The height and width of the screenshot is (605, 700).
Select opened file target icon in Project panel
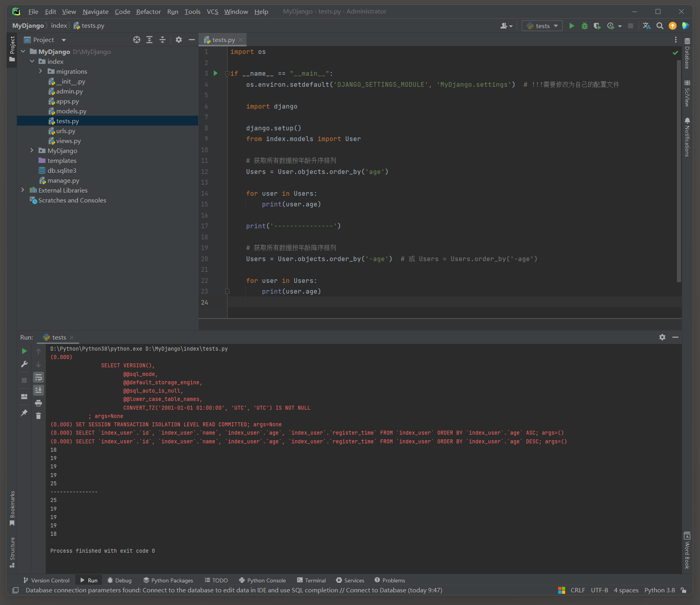(x=137, y=40)
